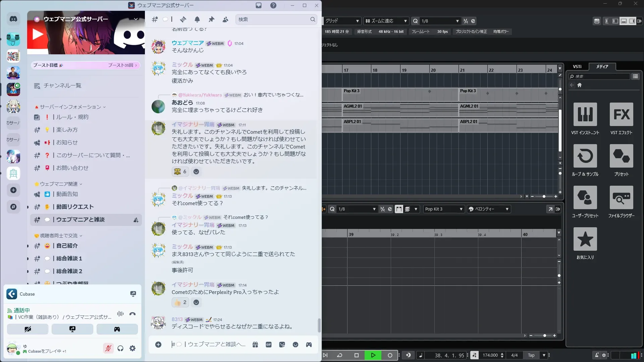Open VST Effects browser tile
This screenshot has height=362, width=644.
pyautogui.click(x=621, y=114)
